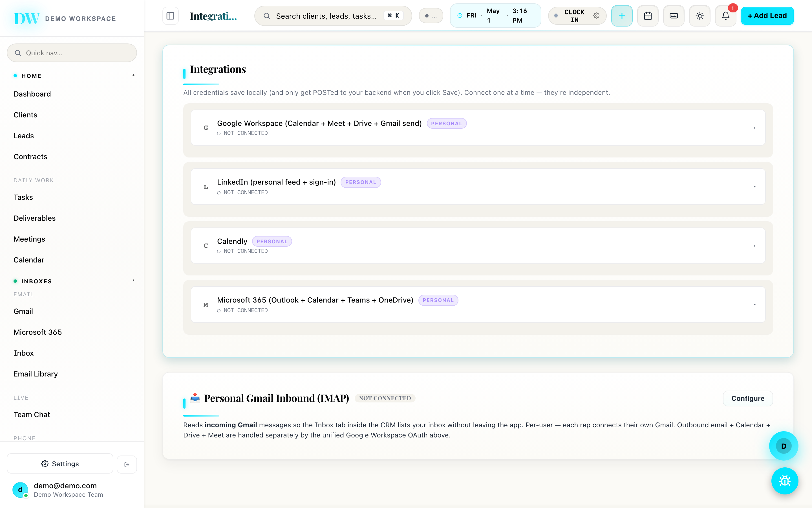The height and width of the screenshot is (508, 812).
Task: Click the date and time widget
Action: pos(495,16)
